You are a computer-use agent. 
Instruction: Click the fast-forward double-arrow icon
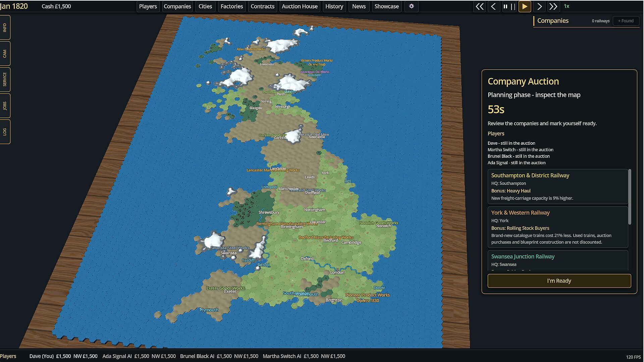(553, 6)
